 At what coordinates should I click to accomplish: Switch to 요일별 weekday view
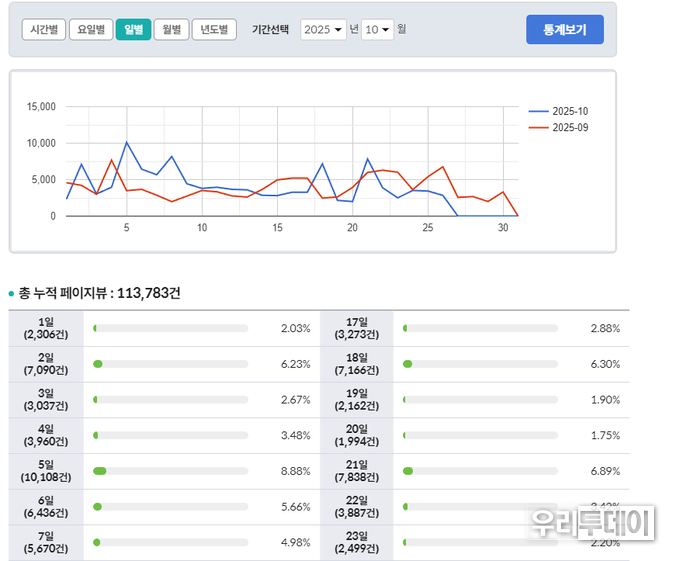pyautogui.click(x=90, y=29)
